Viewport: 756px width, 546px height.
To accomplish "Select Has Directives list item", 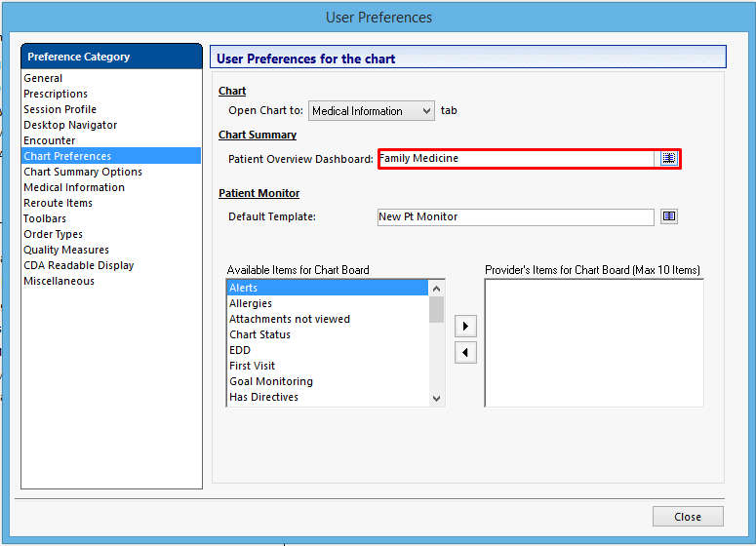I will pos(328,397).
